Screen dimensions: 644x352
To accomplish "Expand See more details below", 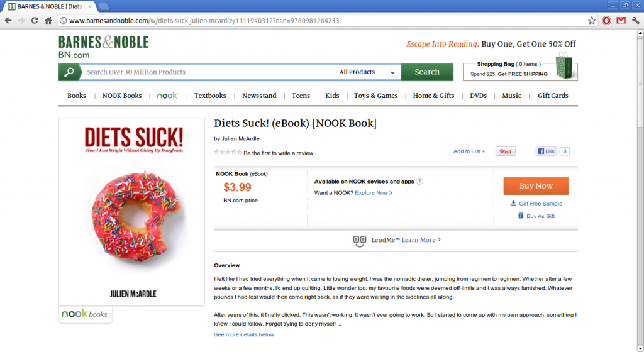I will (x=244, y=335).
